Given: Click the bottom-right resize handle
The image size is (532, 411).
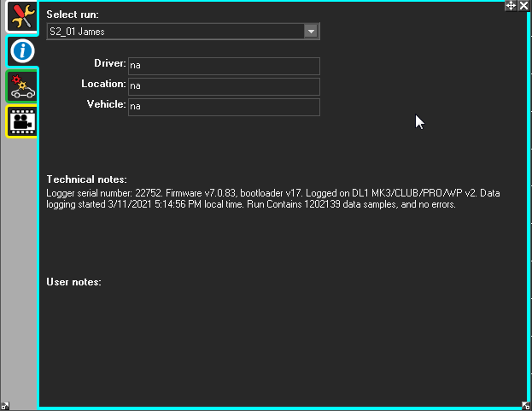Looking at the screenshot, I should [526, 406].
